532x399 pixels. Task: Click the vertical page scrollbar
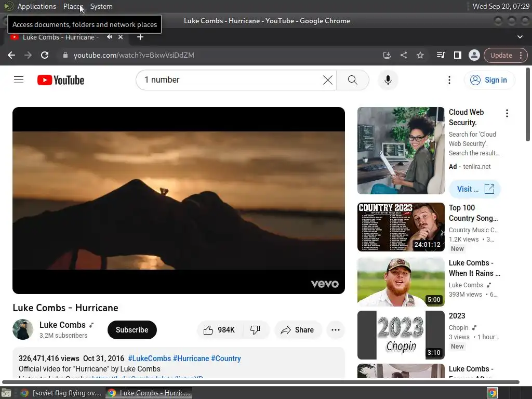[528, 104]
